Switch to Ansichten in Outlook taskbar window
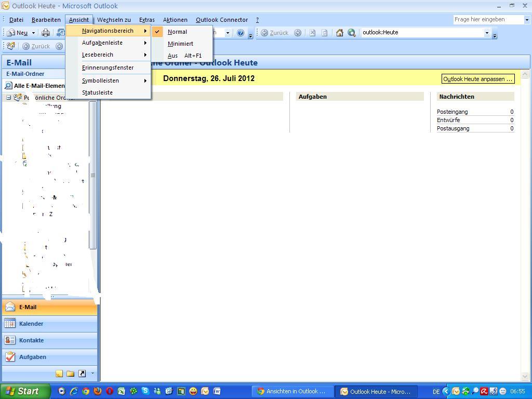This screenshot has width=532, height=399. click(x=293, y=391)
